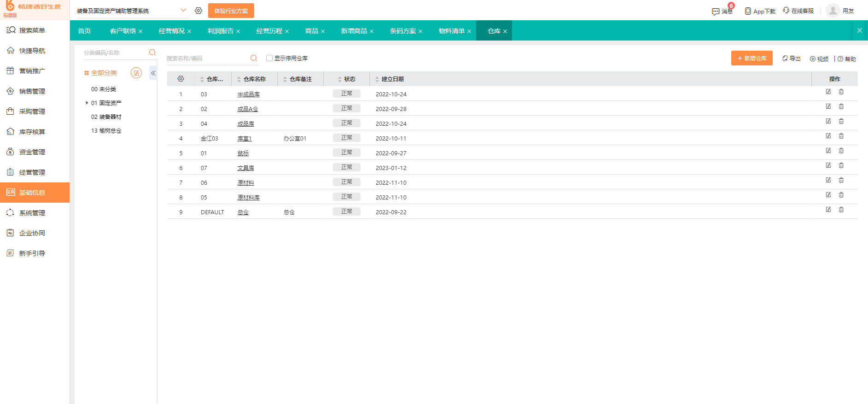Switch to the 条码方案 tab
The width and height of the screenshot is (868, 404).
tap(403, 31)
